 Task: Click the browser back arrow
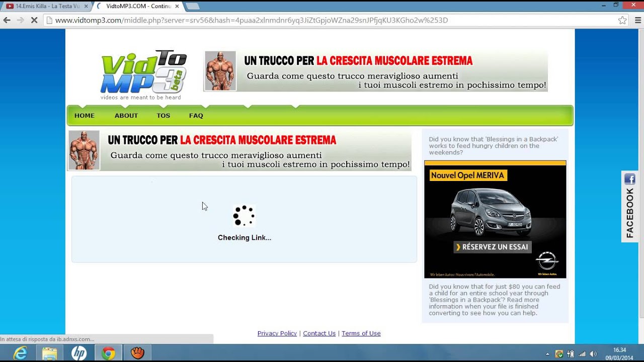7,21
